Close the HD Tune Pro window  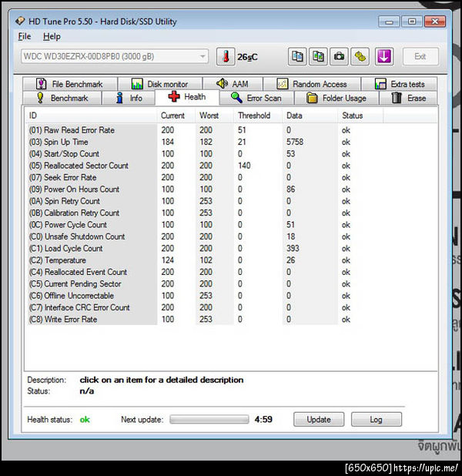pyautogui.click(x=435, y=22)
